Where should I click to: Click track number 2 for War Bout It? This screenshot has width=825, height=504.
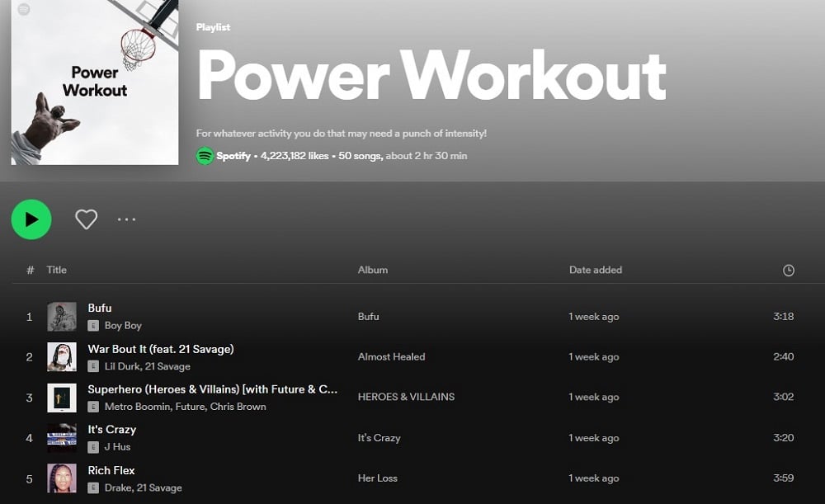[30, 357]
